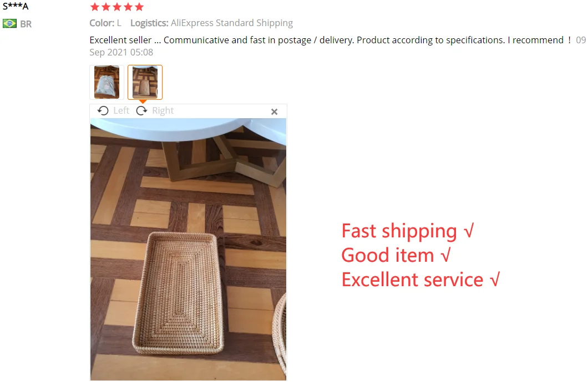Click the third red rating star
The image size is (588, 386).
[117, 7]
